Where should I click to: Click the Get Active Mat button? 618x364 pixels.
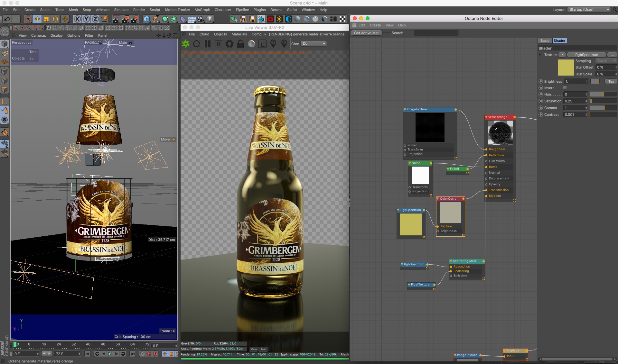(366, 33)
